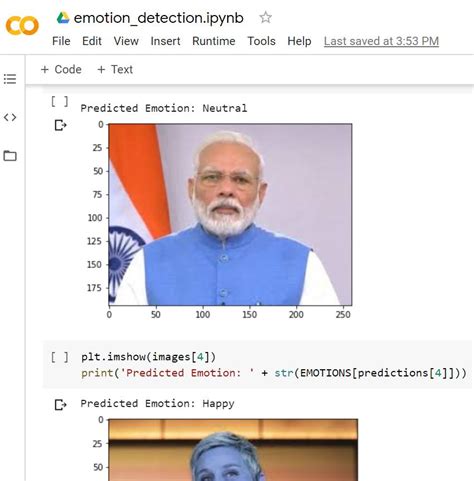This screenshot has width=474, height=481.
Task: Open the Runtime menu
Action: [x=214, y=41]
